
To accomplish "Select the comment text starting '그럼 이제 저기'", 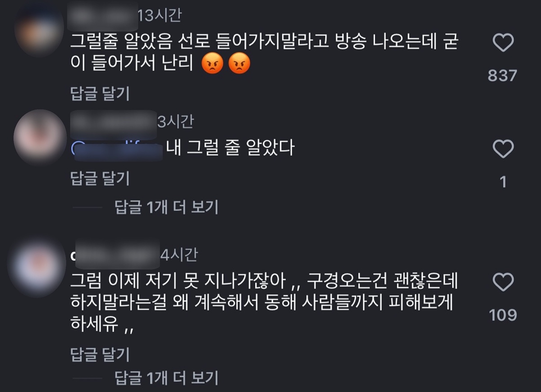I will (x=264, y=304).
